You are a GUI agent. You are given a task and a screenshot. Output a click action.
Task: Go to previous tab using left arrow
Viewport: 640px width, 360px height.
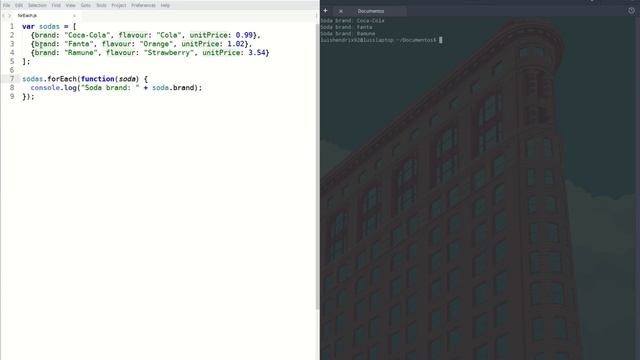pyautogui.click(x=4, y=16)
